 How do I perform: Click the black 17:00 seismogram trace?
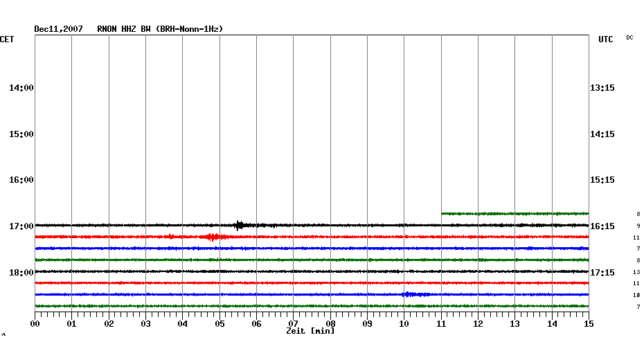click(x=312, y=225)
